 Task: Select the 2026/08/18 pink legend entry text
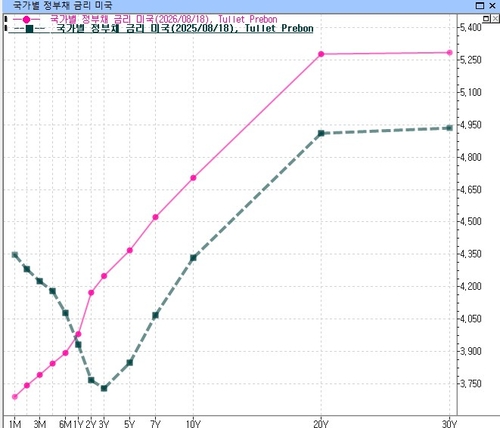click(x=163, y=19)
